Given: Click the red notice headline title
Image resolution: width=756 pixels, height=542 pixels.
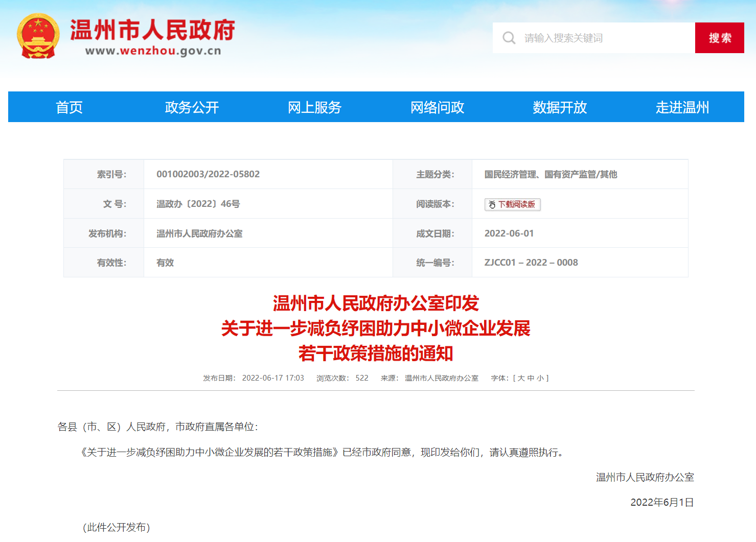Looking at the screenshot, I should tap(376, 328).
